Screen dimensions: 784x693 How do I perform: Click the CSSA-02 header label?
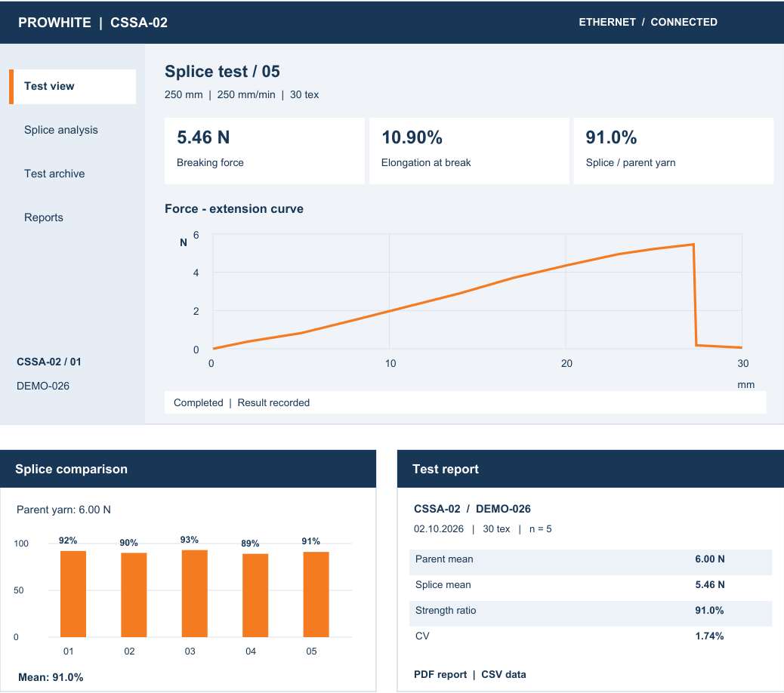point(139,23)
